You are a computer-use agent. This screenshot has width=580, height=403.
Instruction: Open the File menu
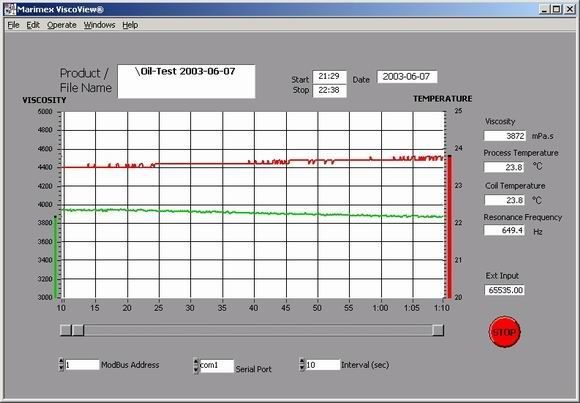click(x=13, y=25)
